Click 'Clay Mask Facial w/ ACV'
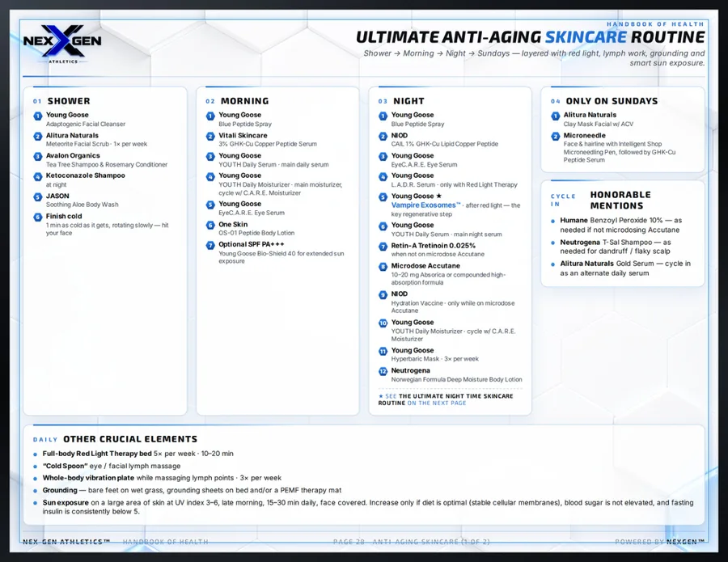 tap(598, 125)
